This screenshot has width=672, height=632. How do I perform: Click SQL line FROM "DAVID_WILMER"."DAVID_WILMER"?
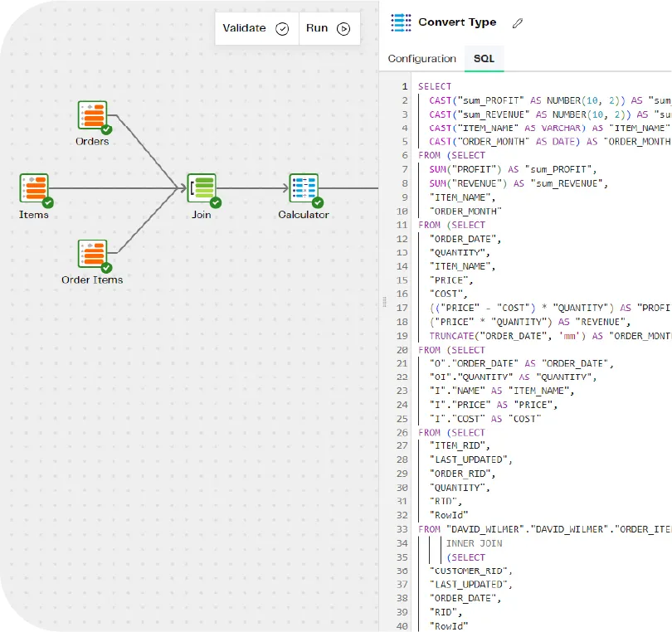(545, 530)
